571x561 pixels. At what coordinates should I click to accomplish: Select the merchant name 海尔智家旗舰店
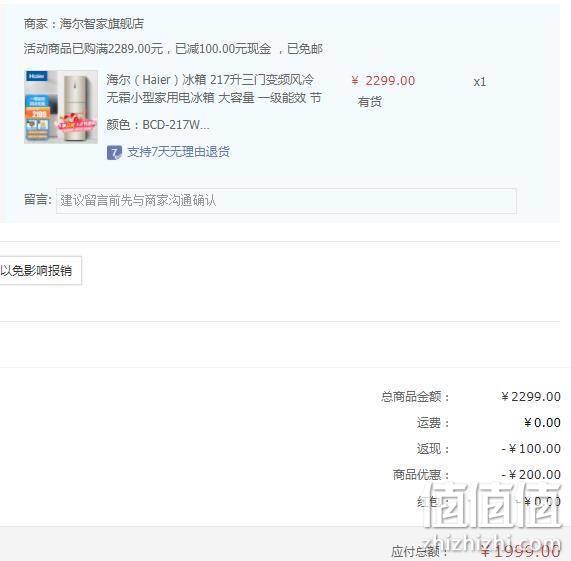(102, 24)
